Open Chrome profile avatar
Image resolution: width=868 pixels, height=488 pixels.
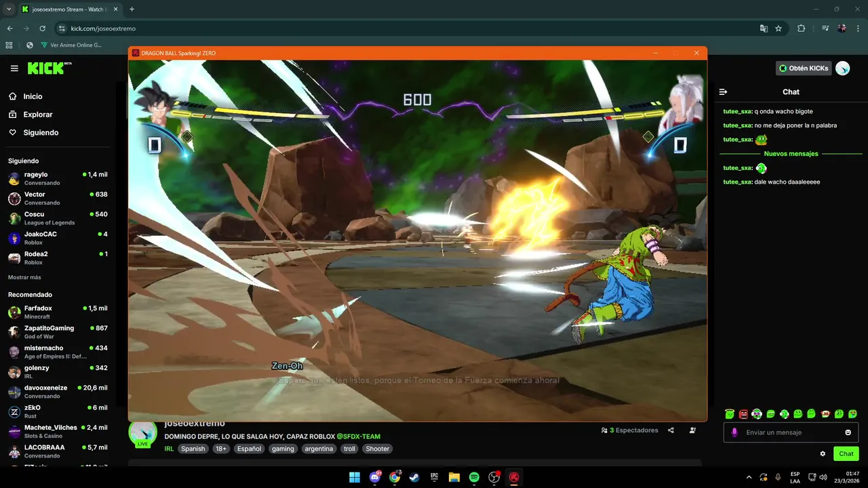(x=842, y=28)
